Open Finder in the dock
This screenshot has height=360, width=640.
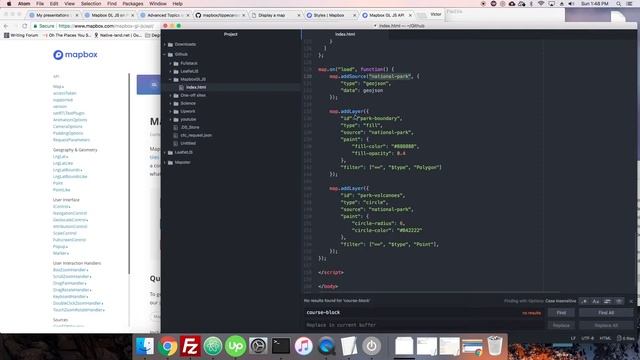pos(145,346)
